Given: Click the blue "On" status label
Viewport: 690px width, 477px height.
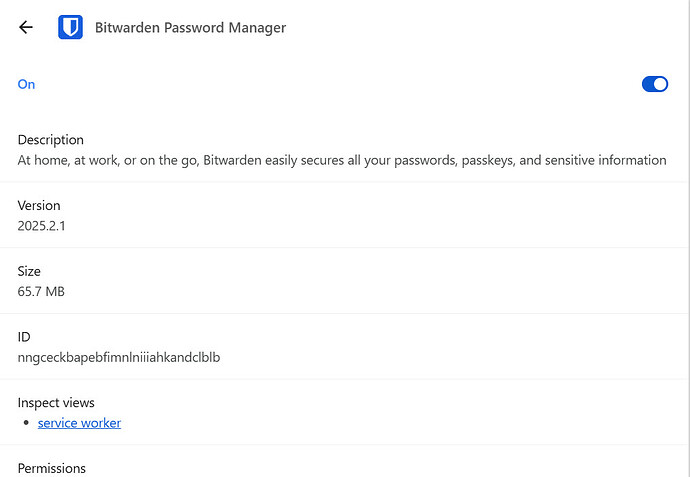Looking at the screenshot, I should click(26, 84).
